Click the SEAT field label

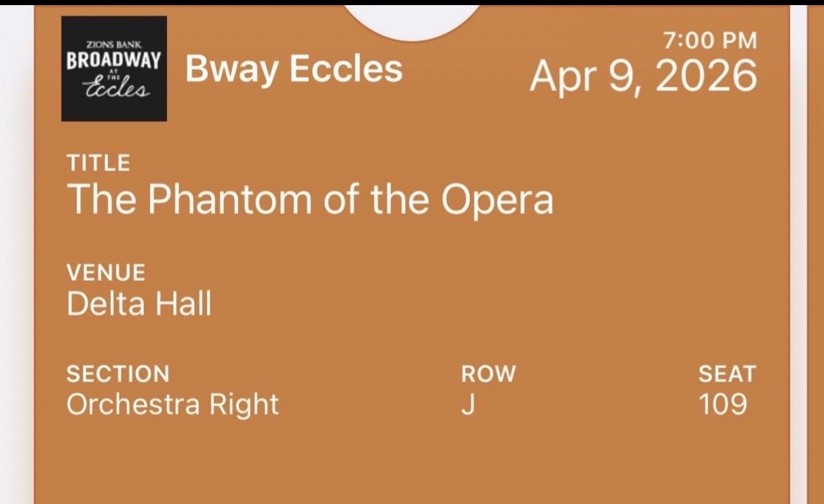[727, 373]
